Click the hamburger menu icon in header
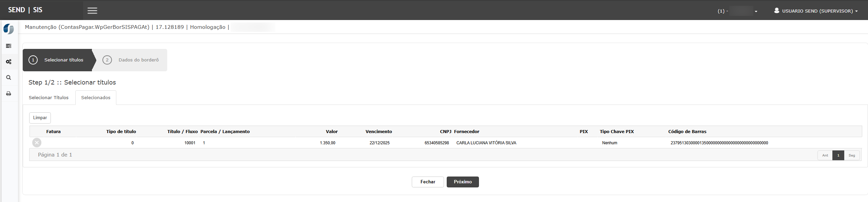The height and width of the screenshot is (202, 868). tap(92, 11)
